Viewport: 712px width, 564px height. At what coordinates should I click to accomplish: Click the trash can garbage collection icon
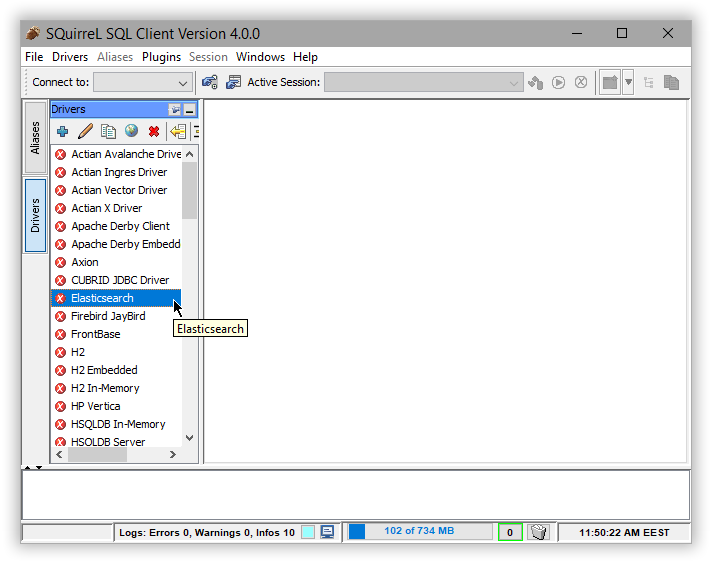point(538,532)
